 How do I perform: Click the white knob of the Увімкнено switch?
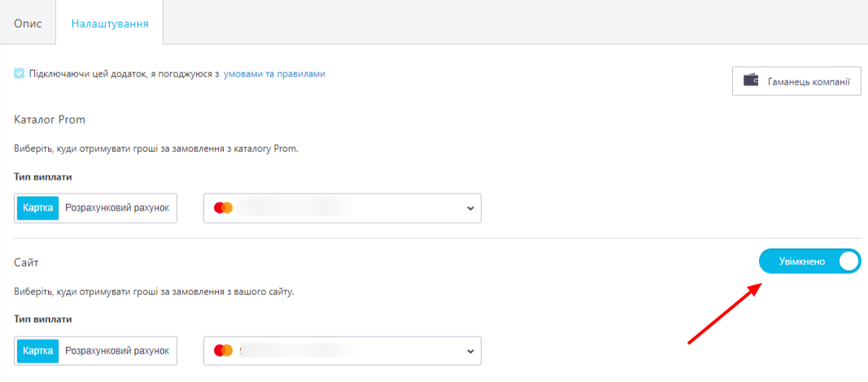[x=849, y=261]
